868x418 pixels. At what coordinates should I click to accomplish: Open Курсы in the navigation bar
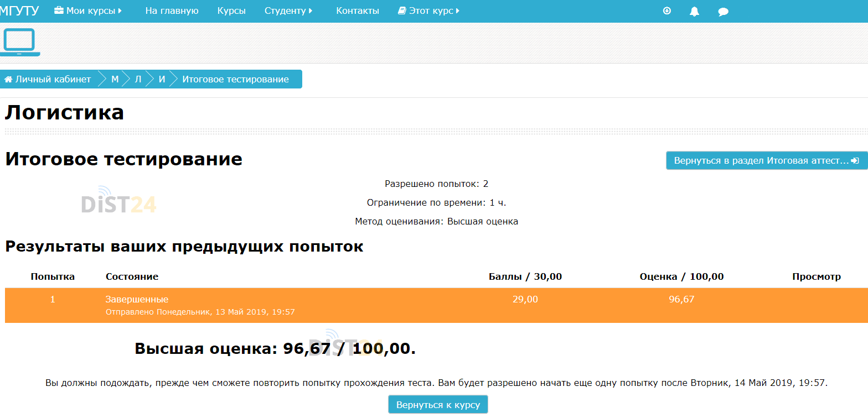coord(231,11)
